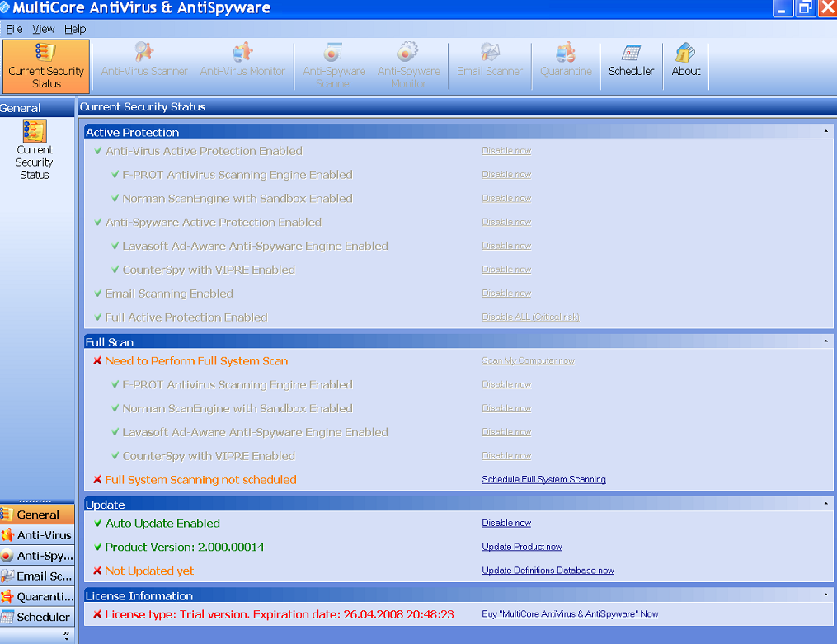The width and height of the screenshot is (837, 644).
Task: Click green check beside Email Scanning Enabled
Action: tap(97, 294)
